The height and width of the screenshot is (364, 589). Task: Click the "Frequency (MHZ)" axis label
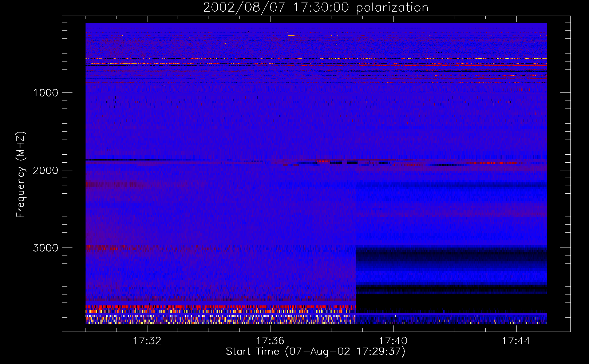click(21, 175)
